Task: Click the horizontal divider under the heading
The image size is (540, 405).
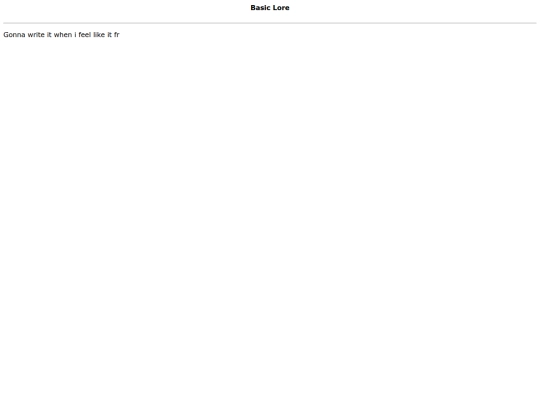Action: pos(270,23)
